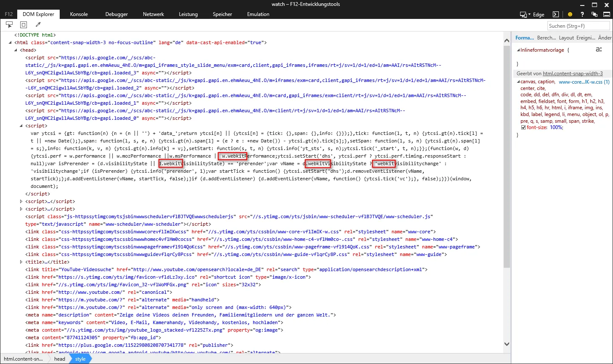Switch to the Layout pane tab
613x364 pixels.
click(566, 38)
